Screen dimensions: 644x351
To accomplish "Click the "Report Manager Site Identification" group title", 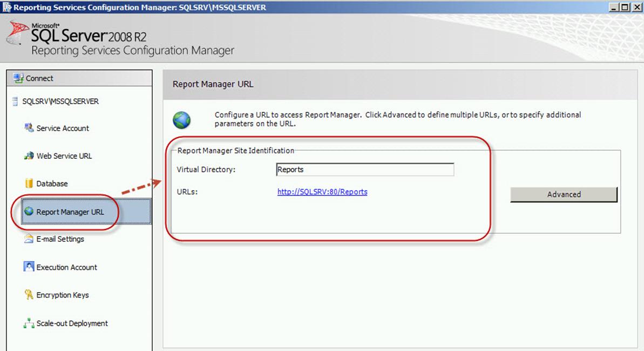I will [x=236, y=151].
